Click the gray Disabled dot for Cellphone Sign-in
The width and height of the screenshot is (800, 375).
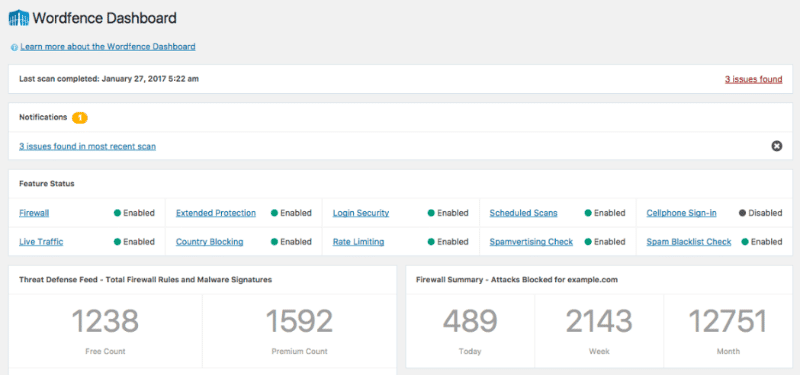(x=742, y=213)
